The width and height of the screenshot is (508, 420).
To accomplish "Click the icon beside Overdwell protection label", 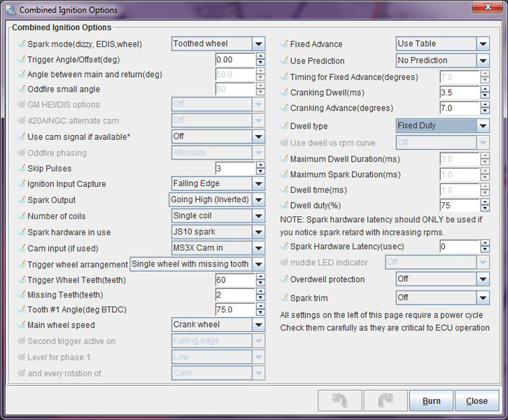I will (284, 279).
